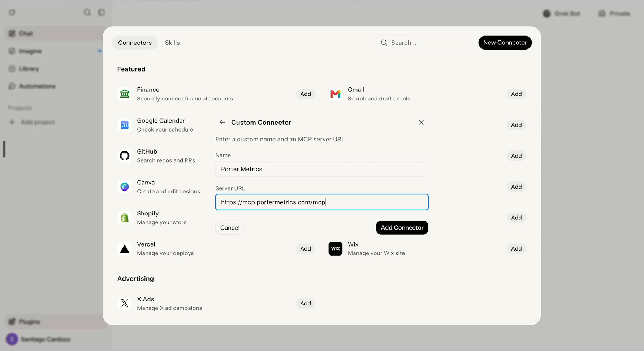
Task: Click the X Ads logo icon
Action: pyautogui.click(x=125, y=303)
